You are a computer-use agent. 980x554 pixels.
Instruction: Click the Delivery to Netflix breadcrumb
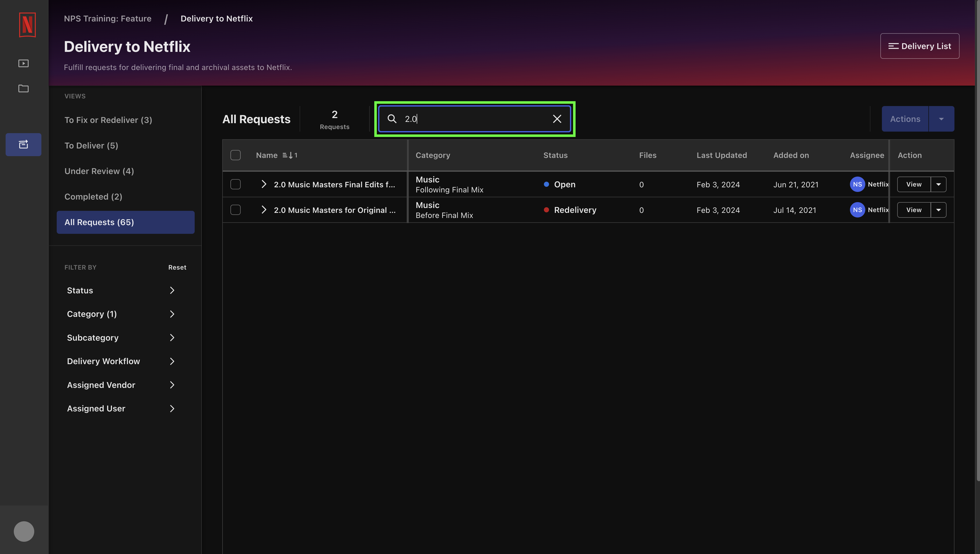[x=216, y=18]
